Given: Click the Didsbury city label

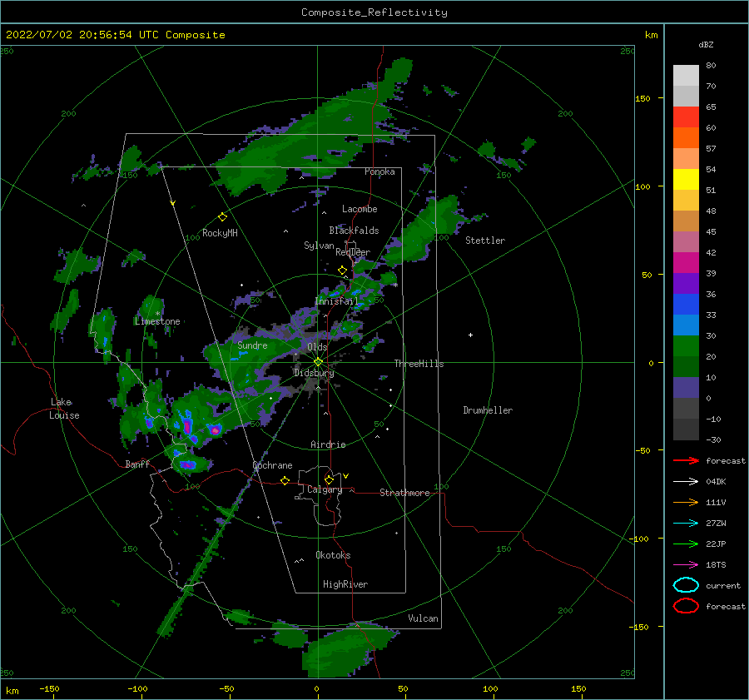Looking at the screenshot, I should point(314,373).
